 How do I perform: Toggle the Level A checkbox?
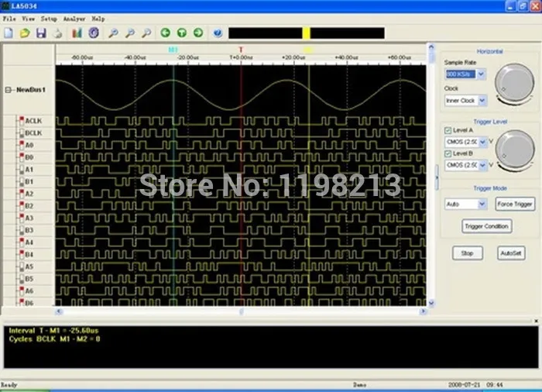pos(448,130)
